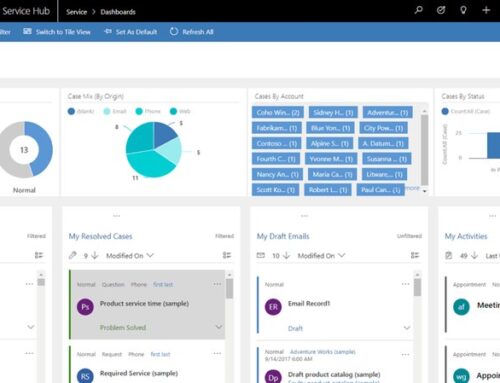500x383 pixels.
Task: Open ellipsis menu above My Activities
Action: [492, 216]
